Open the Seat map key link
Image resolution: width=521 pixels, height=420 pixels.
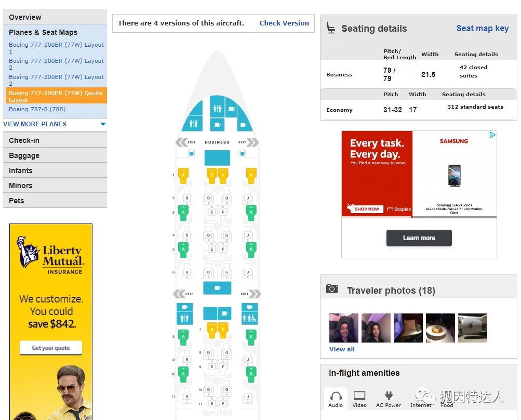(483, 29)
